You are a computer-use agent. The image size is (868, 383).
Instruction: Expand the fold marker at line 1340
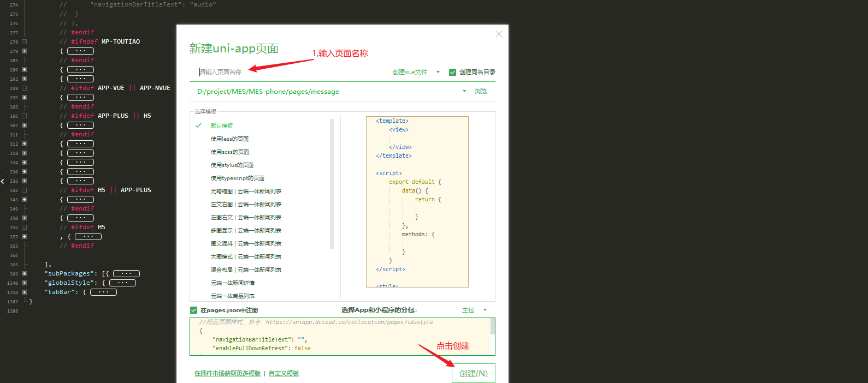click(24, 283)
